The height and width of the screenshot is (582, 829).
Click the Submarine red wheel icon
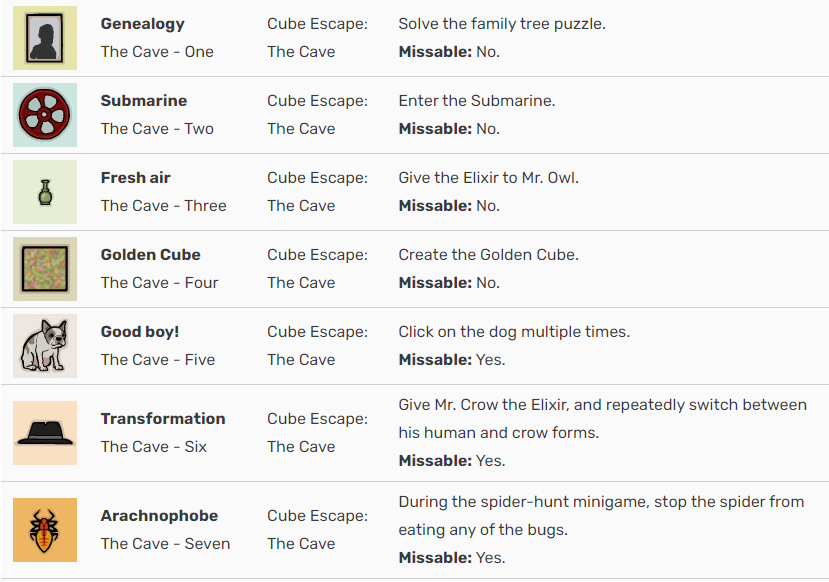coord(45,115)
